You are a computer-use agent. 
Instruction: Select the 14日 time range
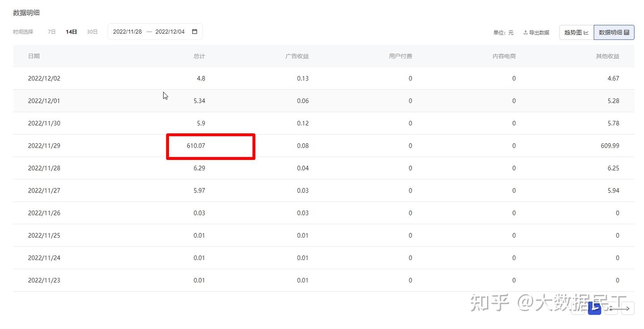click(x=71, y=32)
